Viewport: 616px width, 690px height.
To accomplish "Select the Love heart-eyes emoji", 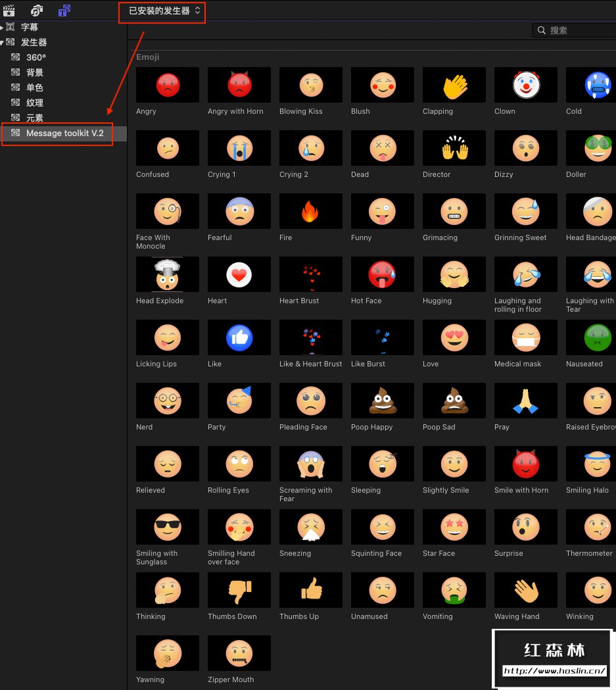I will pyautogui.click(x=454, y=337).
